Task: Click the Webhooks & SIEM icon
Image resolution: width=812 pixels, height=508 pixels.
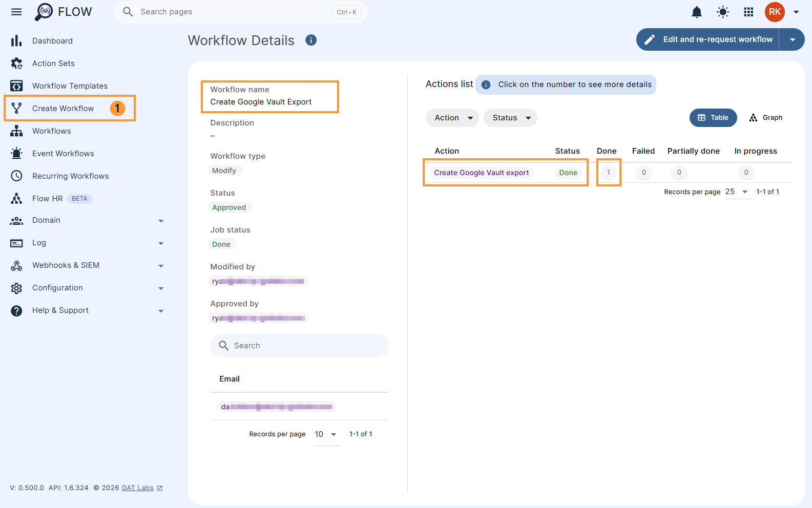Action: pos(16,266)
